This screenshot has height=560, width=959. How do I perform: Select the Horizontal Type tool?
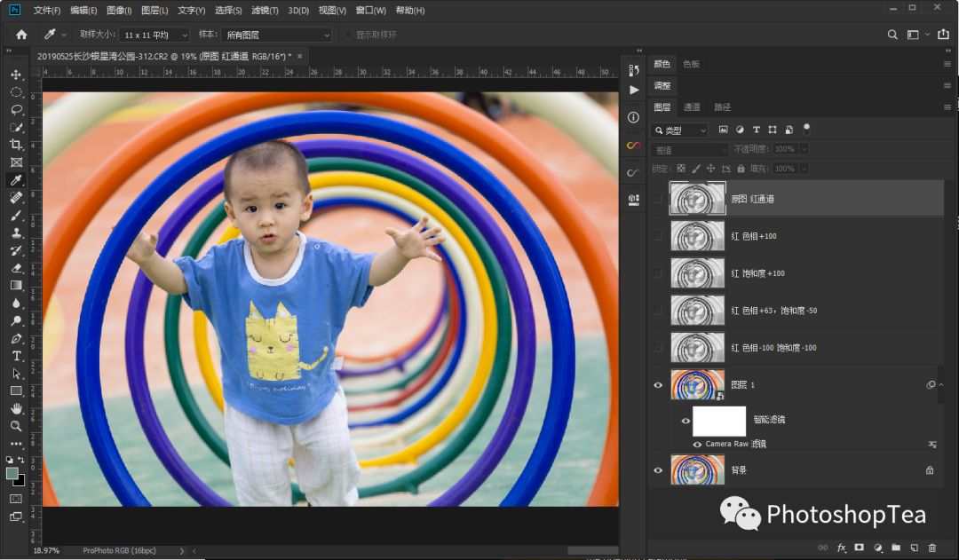click(16, 356)
